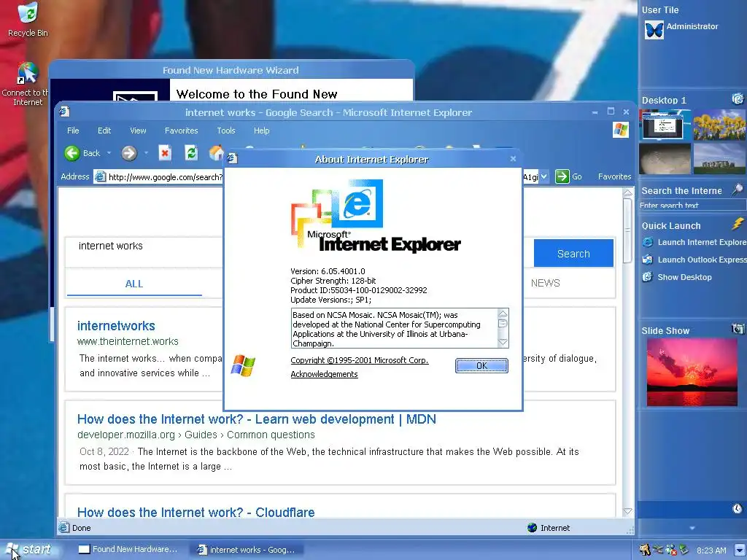Image resolution: width=747 pixels, height=560 pixels.
Task: Click the Enter search text field in sidebar
Action: (x=692, y=205)
